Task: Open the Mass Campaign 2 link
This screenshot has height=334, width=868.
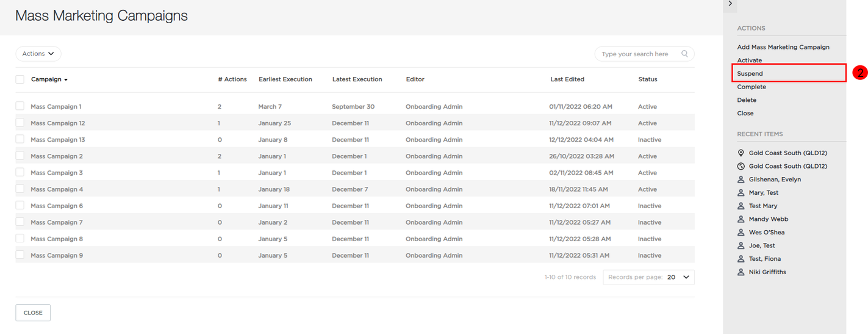Action: (57, 156)
